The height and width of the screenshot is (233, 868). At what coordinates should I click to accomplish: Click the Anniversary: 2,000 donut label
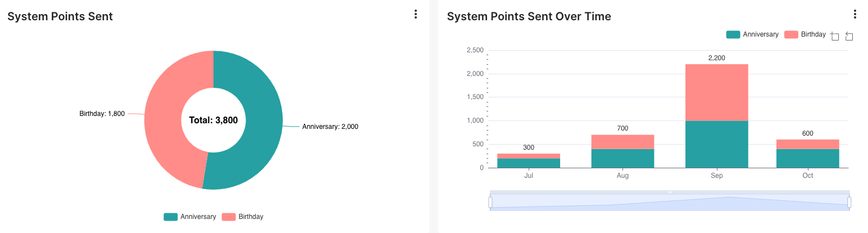point(330,127)
